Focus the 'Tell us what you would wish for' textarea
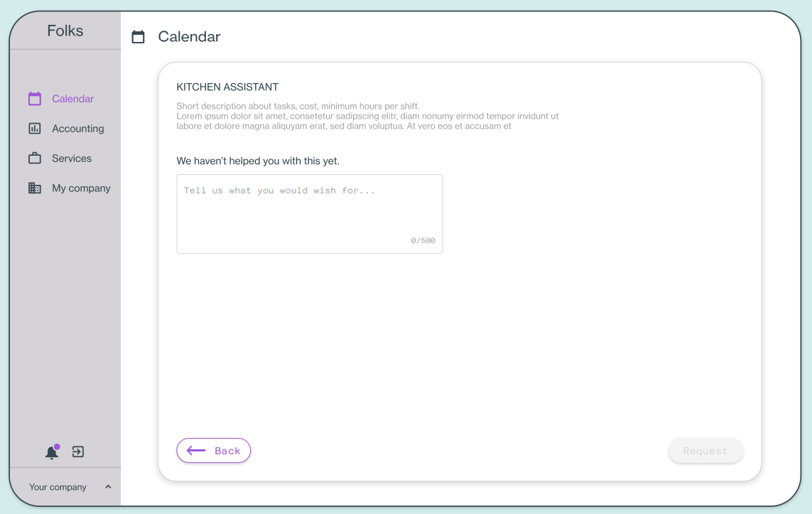This screenshot has height=514, width=812. (x=310, y=214)
